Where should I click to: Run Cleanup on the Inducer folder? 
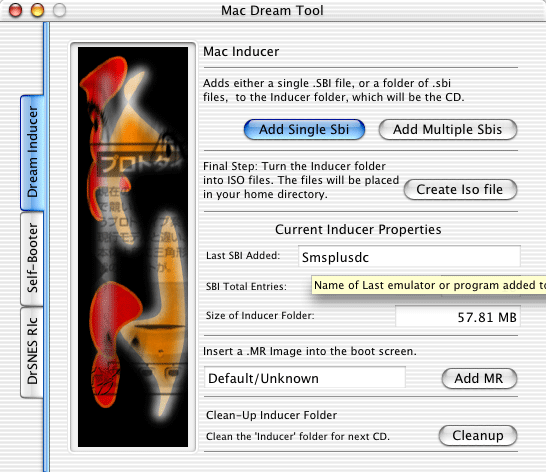click(477, 435)
